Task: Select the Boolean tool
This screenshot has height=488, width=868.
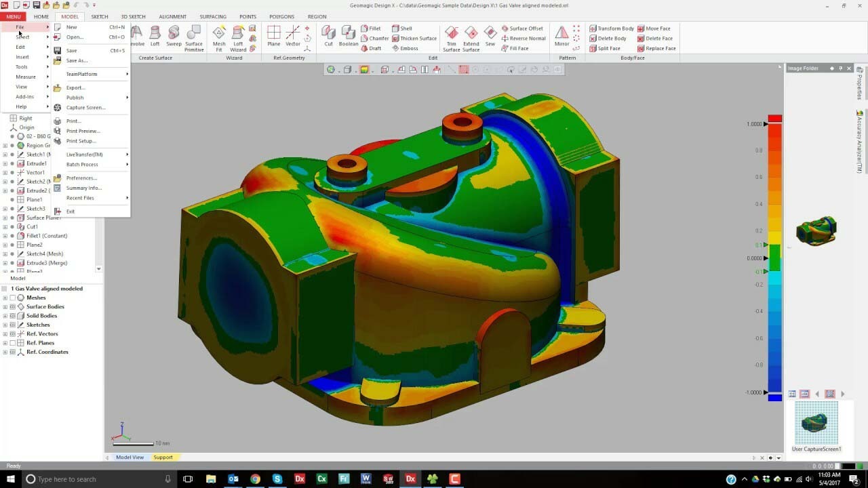Action: [349, 37]
